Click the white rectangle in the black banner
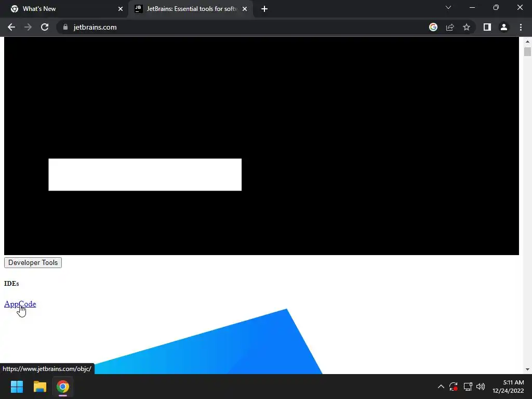This screenshot has width=532, height=399. (145, 175)
